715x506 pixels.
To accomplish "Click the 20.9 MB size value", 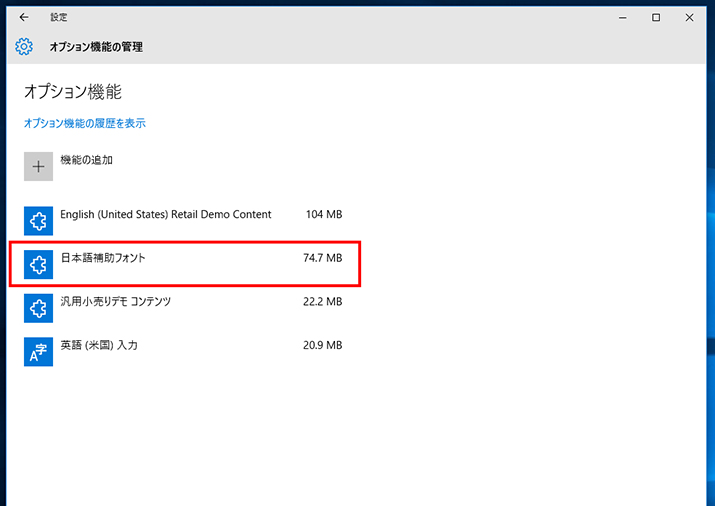I will pos(322,346).
